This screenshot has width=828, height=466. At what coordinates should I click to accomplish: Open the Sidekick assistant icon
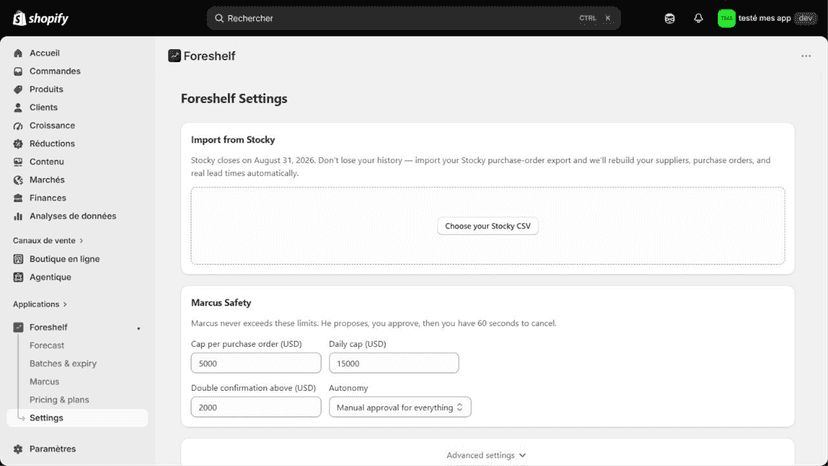point(670,18)
